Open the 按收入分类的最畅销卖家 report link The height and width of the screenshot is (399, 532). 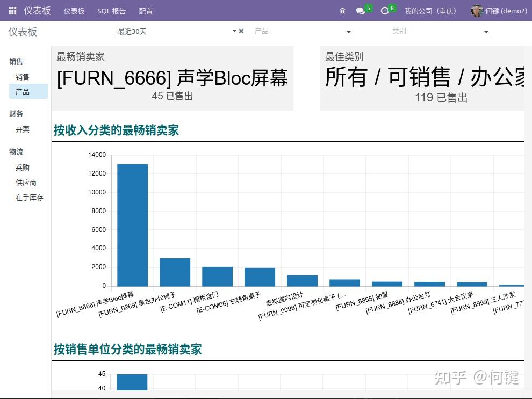tap(116, 130)
